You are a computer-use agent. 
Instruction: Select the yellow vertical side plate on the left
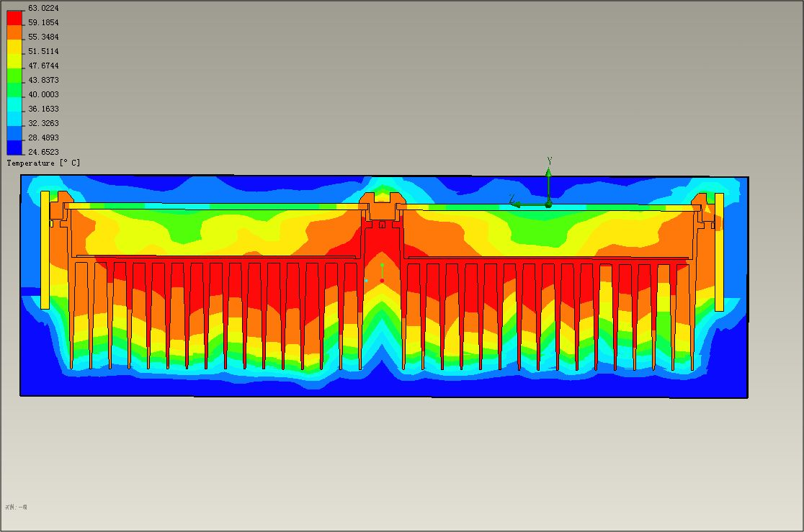45,250
